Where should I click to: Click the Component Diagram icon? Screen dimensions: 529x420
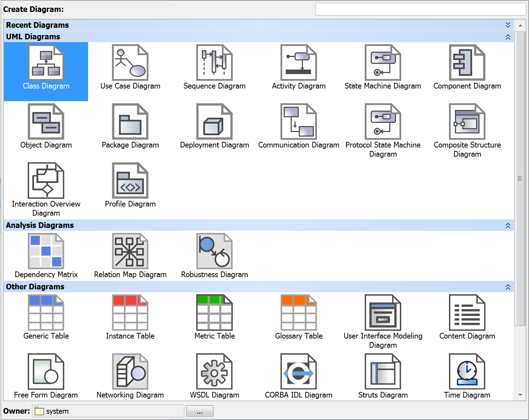(x=467, y=63)
